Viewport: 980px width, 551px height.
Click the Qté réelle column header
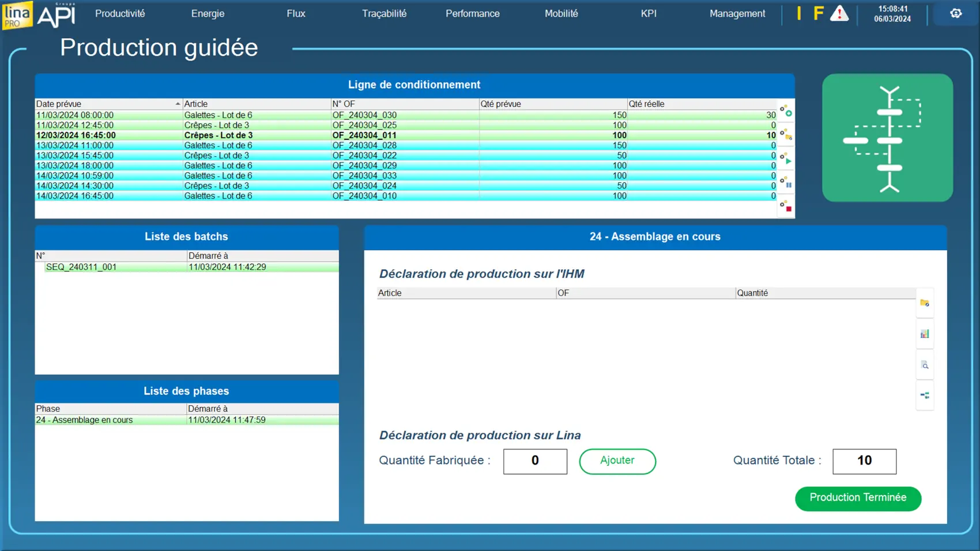(x=702, y=104)
